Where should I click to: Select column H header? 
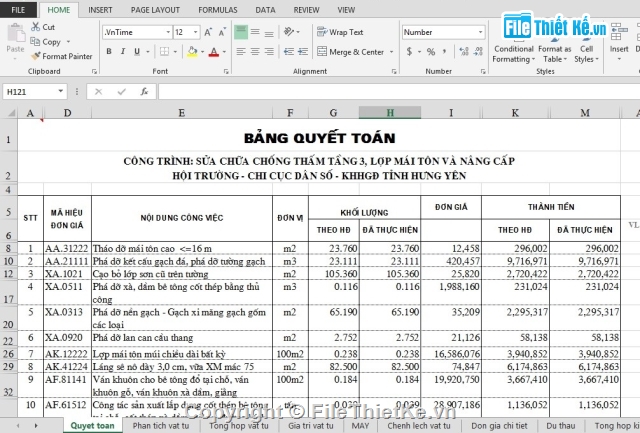(390, 113)
